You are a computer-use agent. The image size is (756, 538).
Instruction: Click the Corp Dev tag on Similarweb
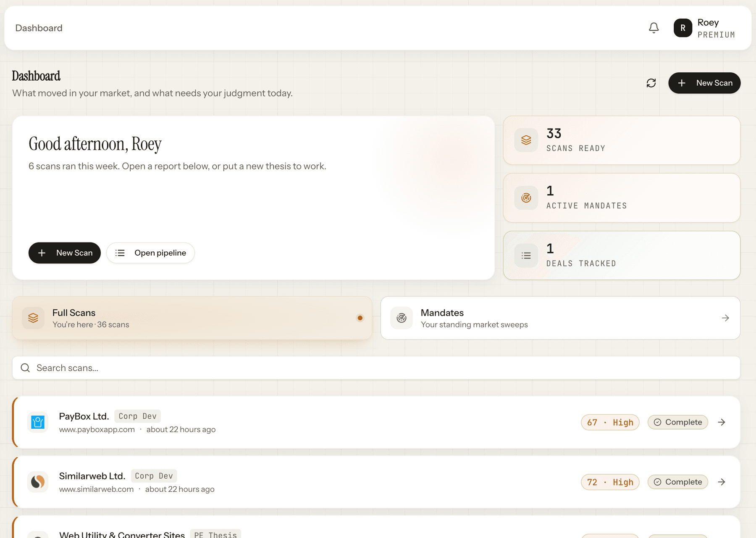point(154,476)
